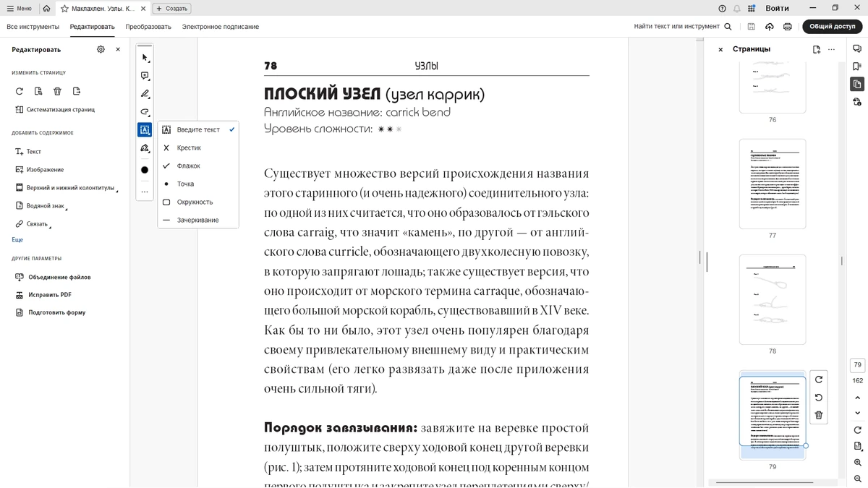Open comments panel icon on right rail
Screen dimensions: 868x488
coord(857,48)
